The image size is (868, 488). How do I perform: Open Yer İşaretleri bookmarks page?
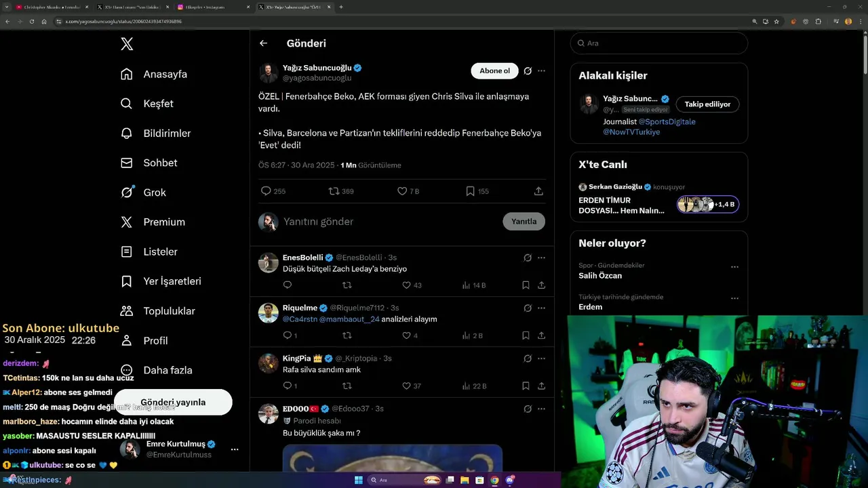[x=161, y=281]
